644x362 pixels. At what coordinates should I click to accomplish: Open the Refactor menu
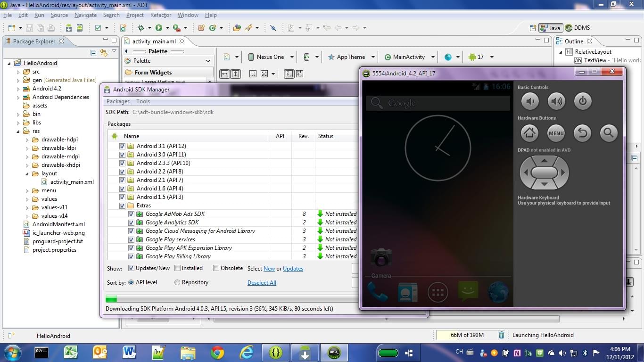(161, 15)
